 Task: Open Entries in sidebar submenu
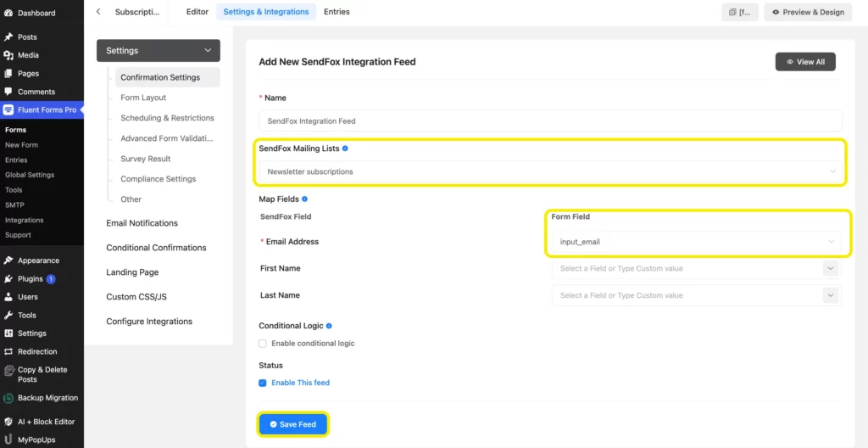pyautogui.click(x=16, y=160)
